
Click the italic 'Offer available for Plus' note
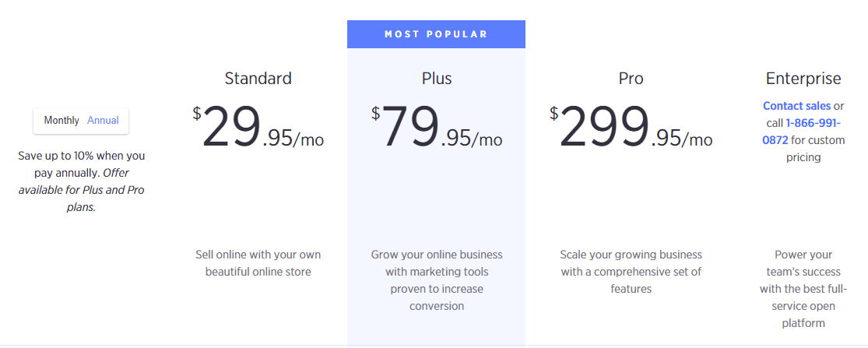[82, 190]
